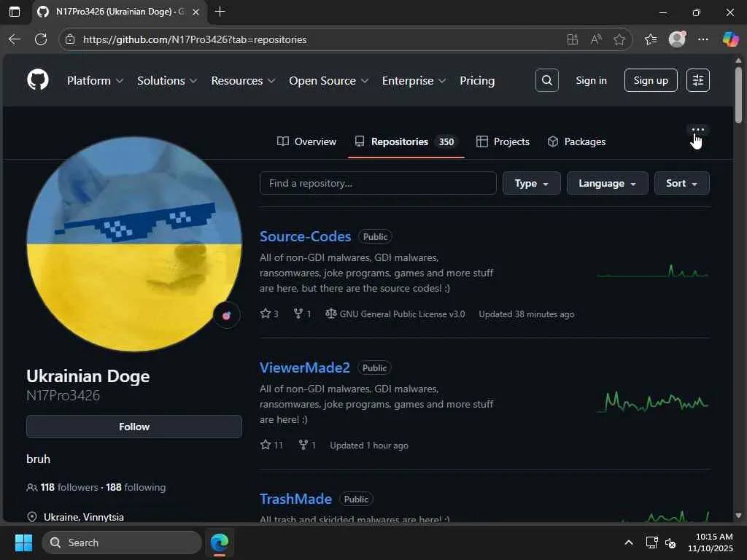Image resolution: width=747 pixels, height=560 pixels.
Task: View 118 followers list
Action: point(69,487)
